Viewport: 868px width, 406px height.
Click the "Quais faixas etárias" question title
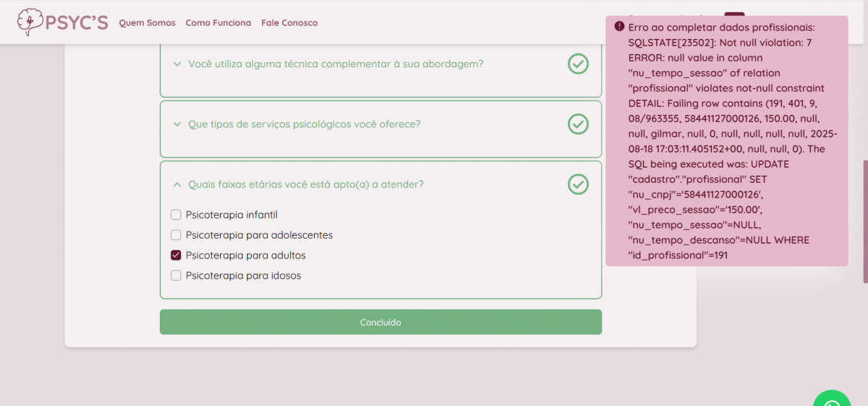[305, 185]
